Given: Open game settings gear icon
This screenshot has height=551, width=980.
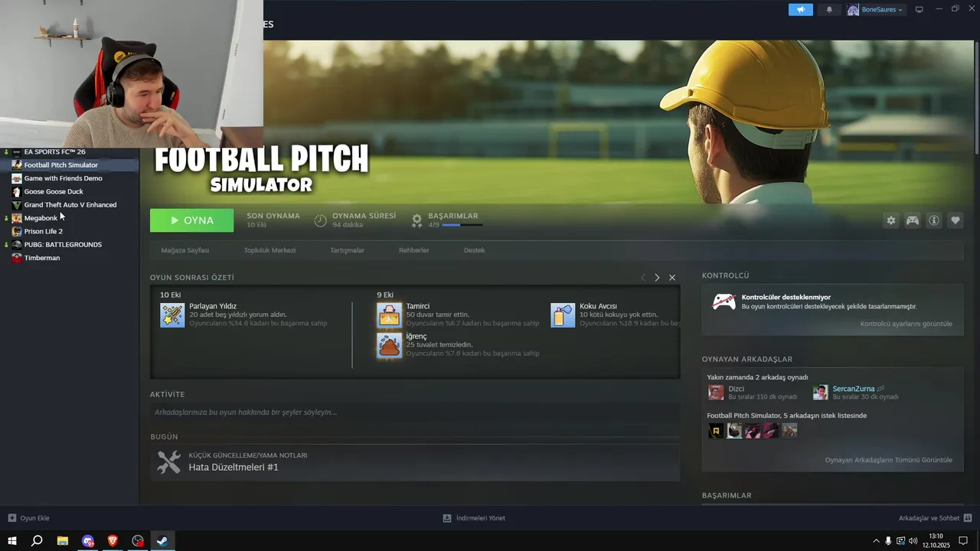Looking at the screenshot, I should [891, 220].
